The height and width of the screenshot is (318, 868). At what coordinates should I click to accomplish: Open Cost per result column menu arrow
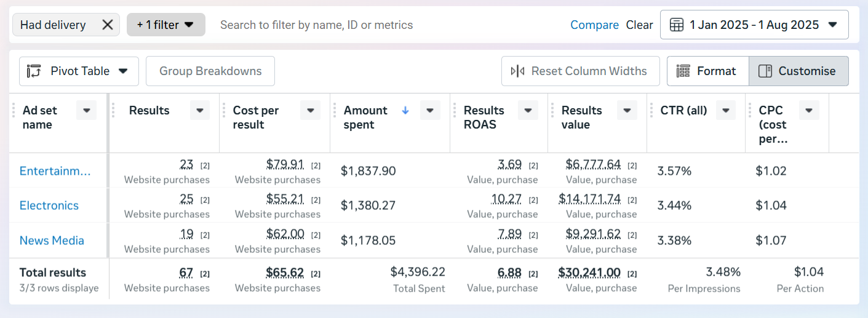(310, 111)
